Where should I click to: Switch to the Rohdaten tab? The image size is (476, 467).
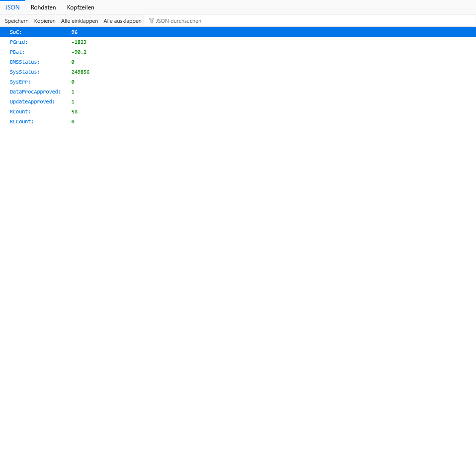click(43, 7)
